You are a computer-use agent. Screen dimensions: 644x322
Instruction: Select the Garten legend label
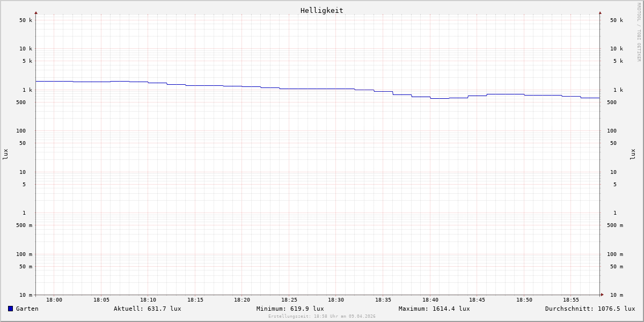27,309
